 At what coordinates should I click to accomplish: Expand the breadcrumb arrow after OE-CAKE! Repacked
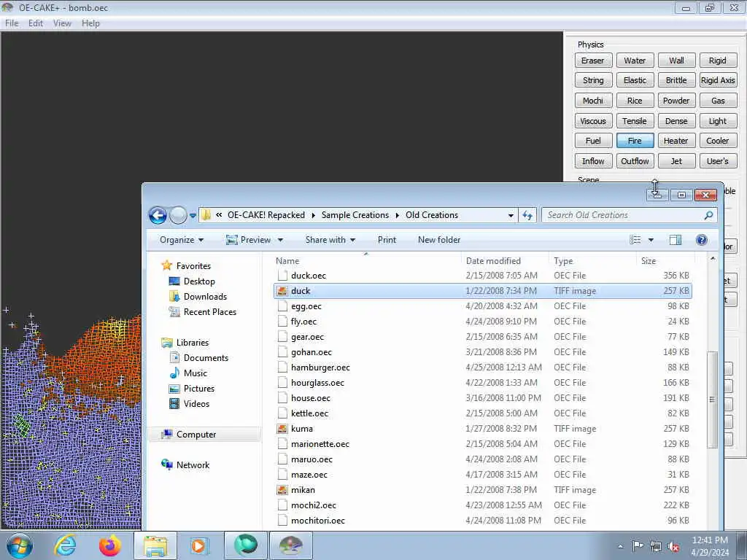[x=313, y=215]
